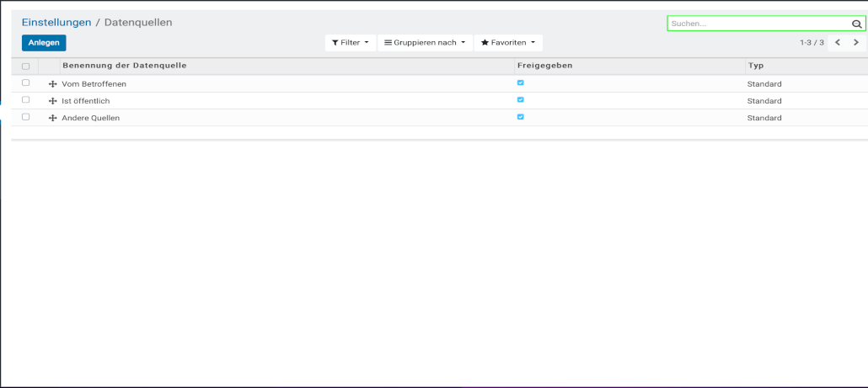The height and width of the screenshot is (388, 868).
Task: Click the drag handle for Andere Quellen
Action: coord(53,118)
